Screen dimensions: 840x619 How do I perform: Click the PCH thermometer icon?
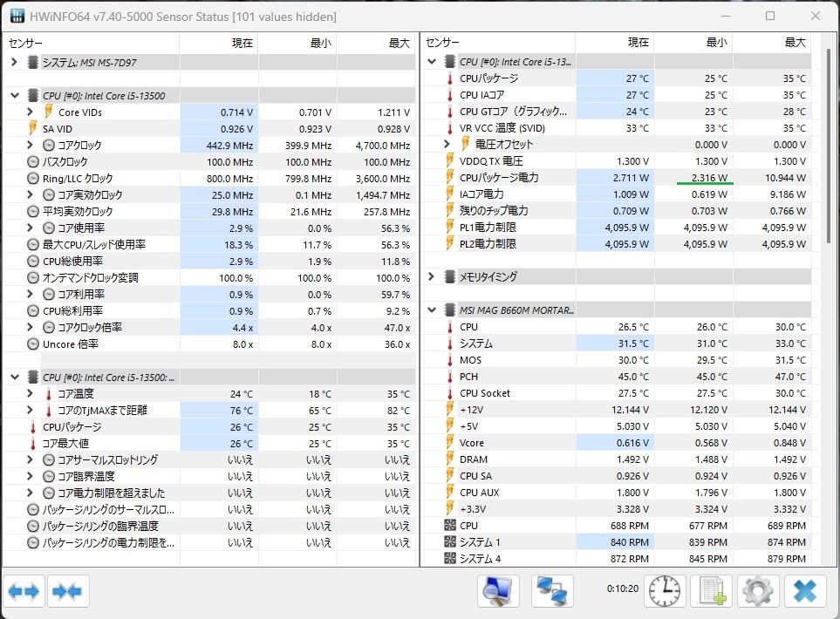coord(450,377)
